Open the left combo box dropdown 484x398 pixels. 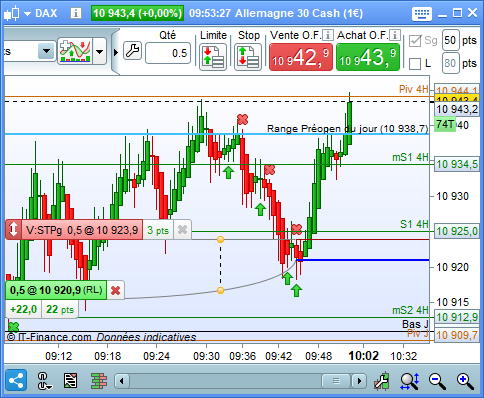(46, 51)
